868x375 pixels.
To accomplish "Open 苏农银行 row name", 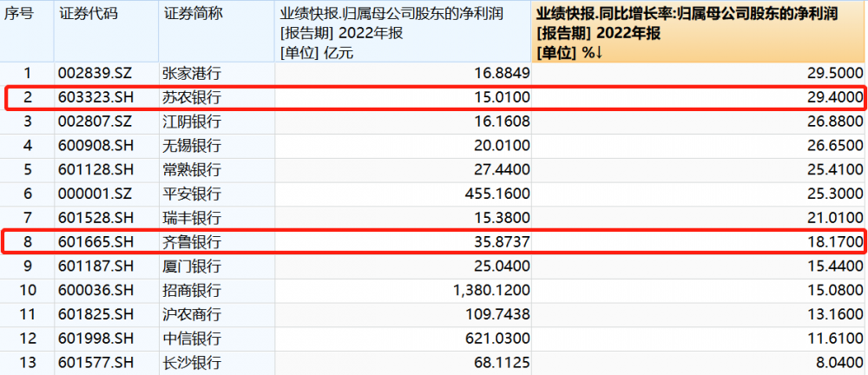I will click(x=192, y=97).
